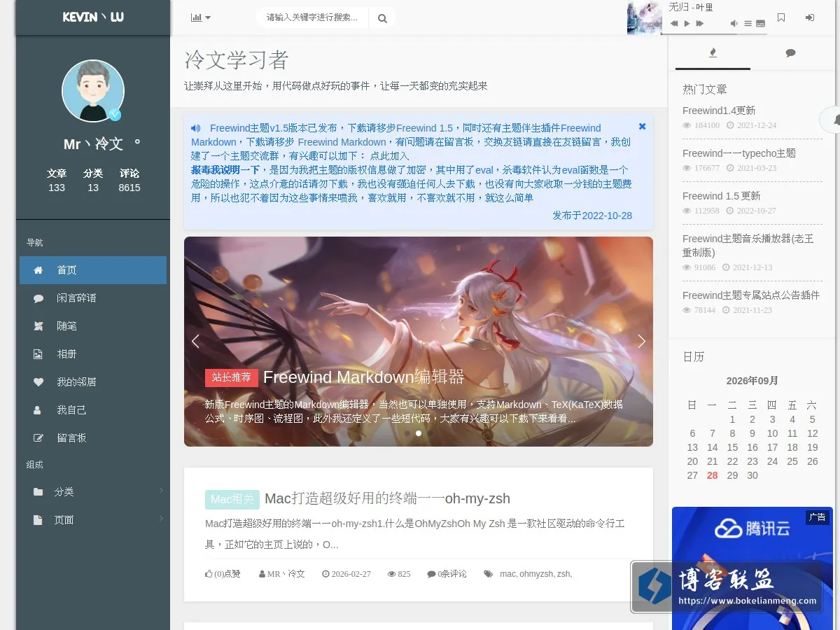This screenshot has width=840, height=630.
Task: Mute the music player volume
Action: [734, 23]
